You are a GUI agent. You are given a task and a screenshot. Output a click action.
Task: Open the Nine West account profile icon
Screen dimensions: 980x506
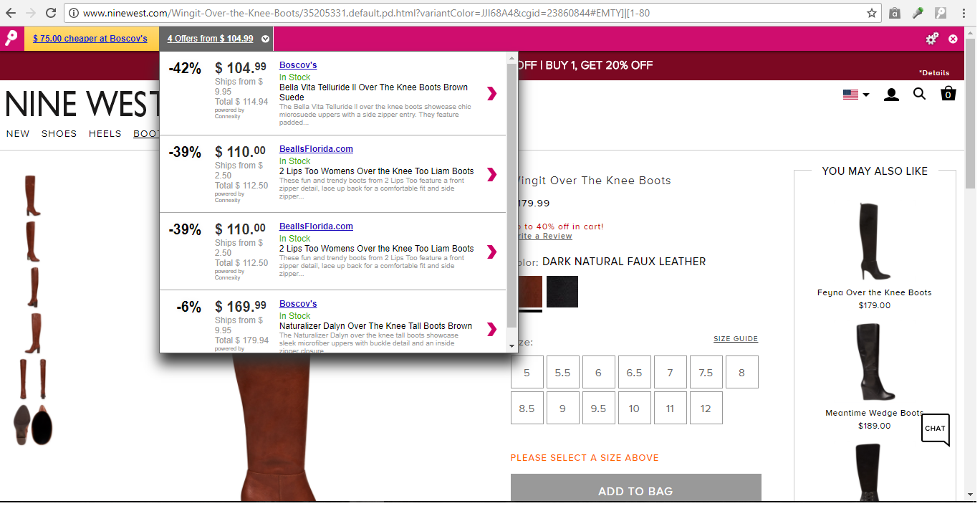click(891, 95)
